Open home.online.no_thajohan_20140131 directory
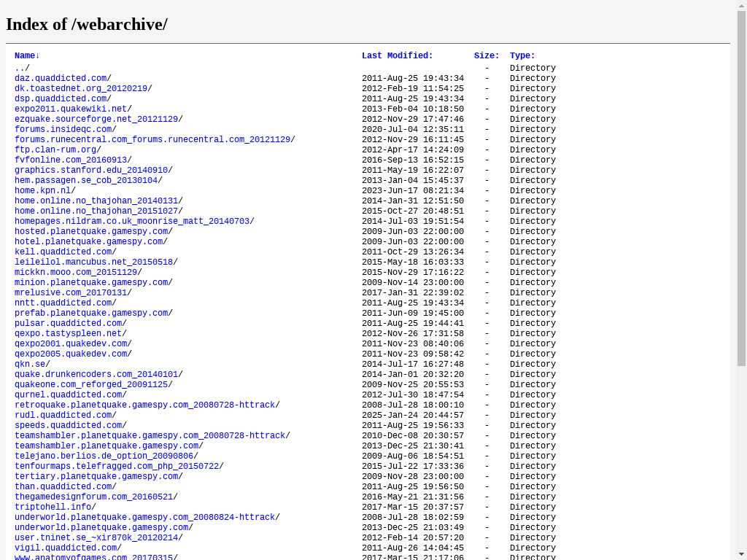Image resolution: width=747 pixels, height=560 pixels. click(96, 201)
